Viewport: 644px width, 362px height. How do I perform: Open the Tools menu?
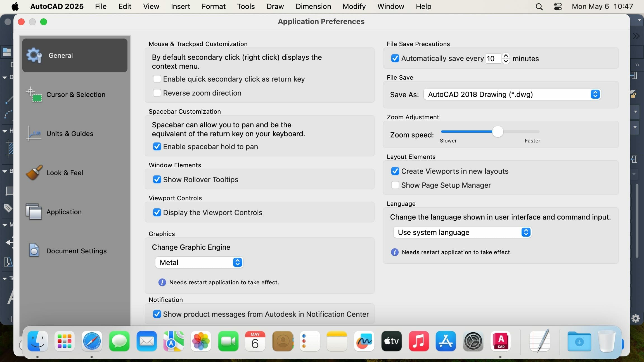[246, 6]
